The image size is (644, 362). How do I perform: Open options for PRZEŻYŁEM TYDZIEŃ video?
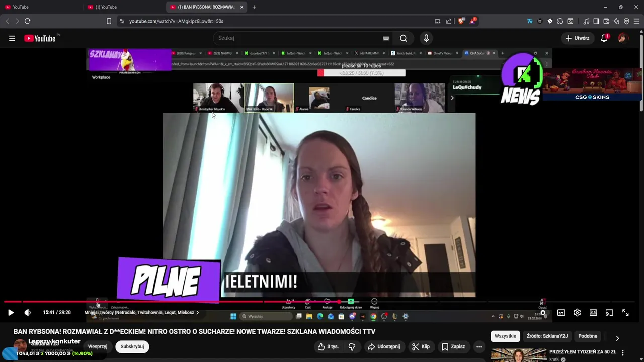tap(623, 353)
